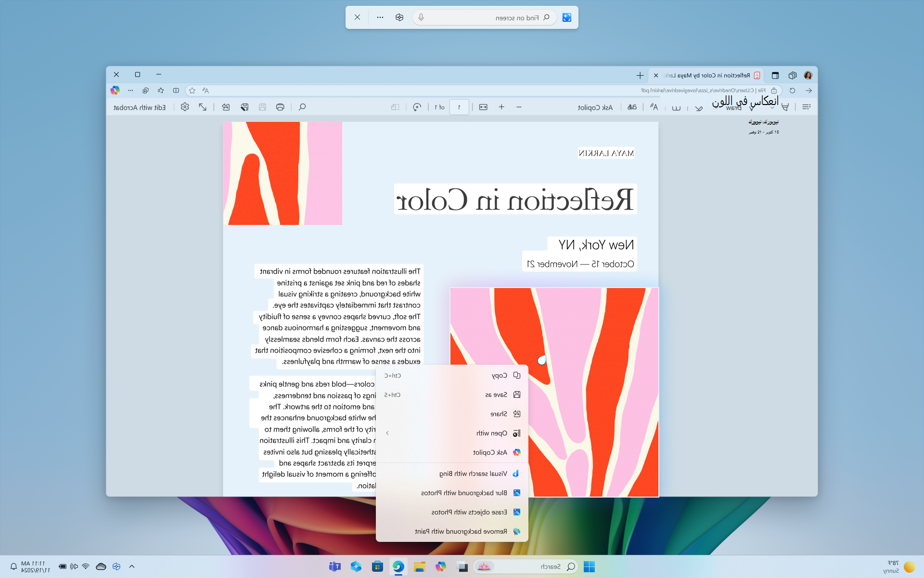Click the fit to width icon
Viewport: 924px width, 578px height.
coord(483,107)
